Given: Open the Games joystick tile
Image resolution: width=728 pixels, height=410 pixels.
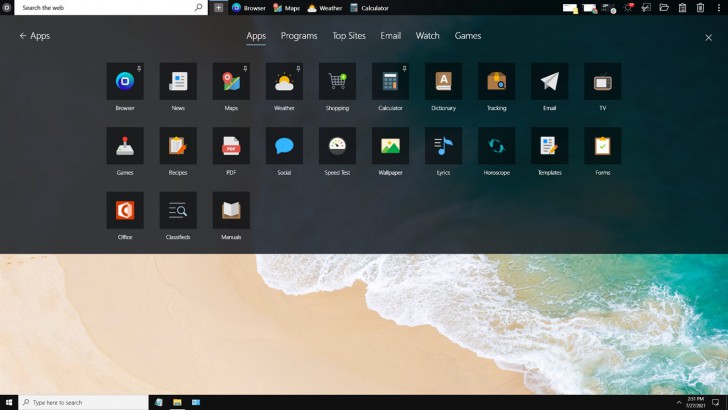Looking at the screenshot, I should (x=125, y=146).
